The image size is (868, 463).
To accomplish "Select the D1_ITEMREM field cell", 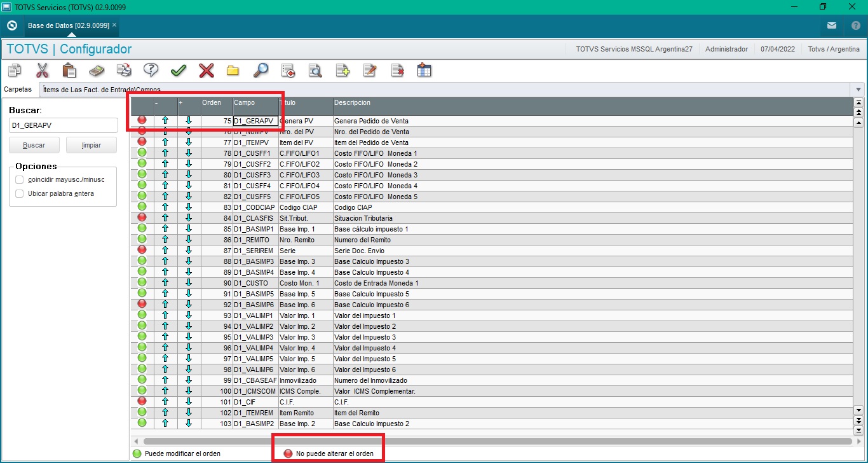I will tap(255, 413).
